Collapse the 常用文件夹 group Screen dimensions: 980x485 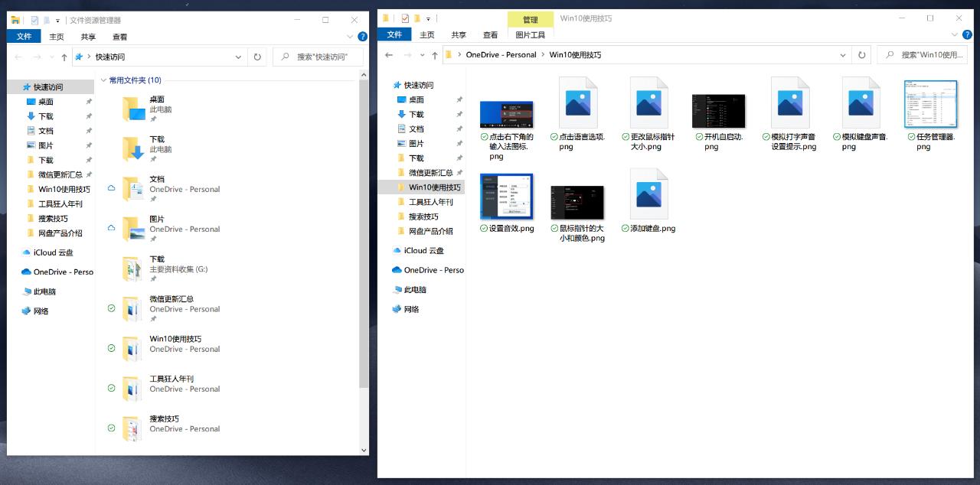click(x=103, y=80)
